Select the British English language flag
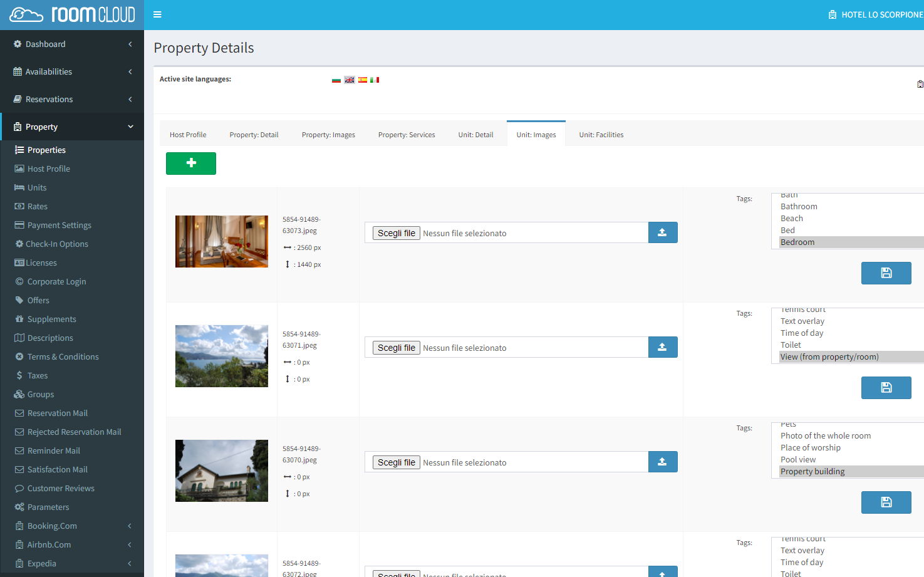Screen dimensions: 924x577 point(350,80)
